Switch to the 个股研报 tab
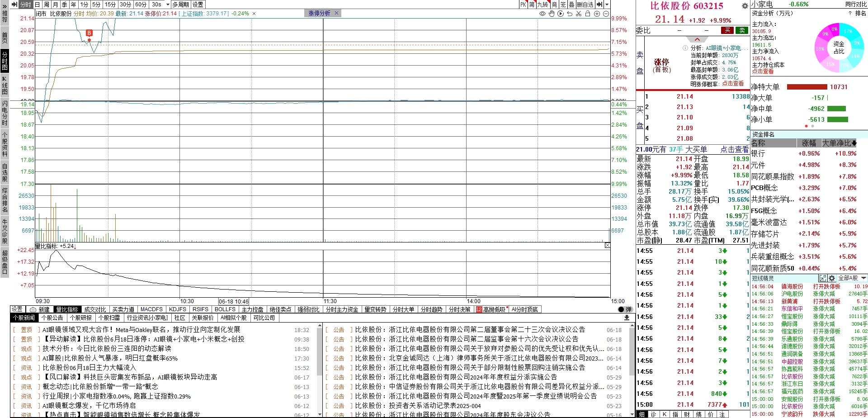This screenshot has width=868, height=418. click(x=81, y=318)
